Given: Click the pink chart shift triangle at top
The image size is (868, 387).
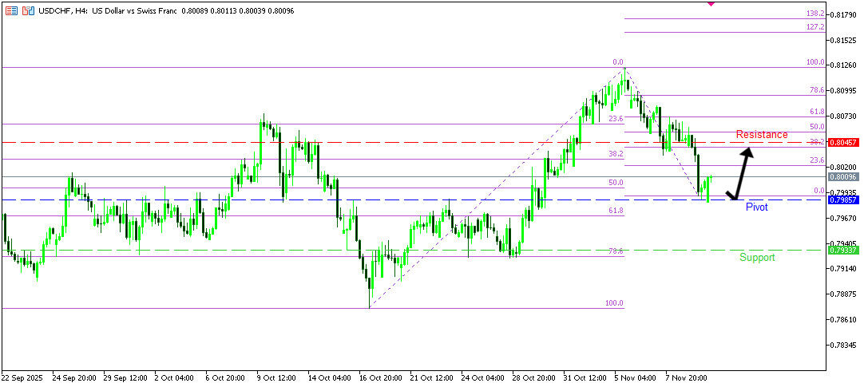Looking at the screenshot, I should [711, 4].
